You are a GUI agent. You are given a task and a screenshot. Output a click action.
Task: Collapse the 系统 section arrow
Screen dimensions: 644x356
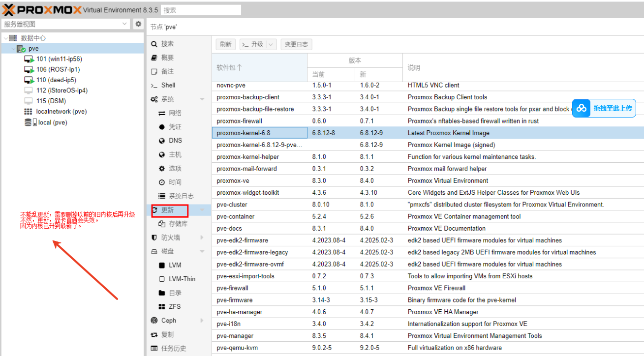pos(202,99)
